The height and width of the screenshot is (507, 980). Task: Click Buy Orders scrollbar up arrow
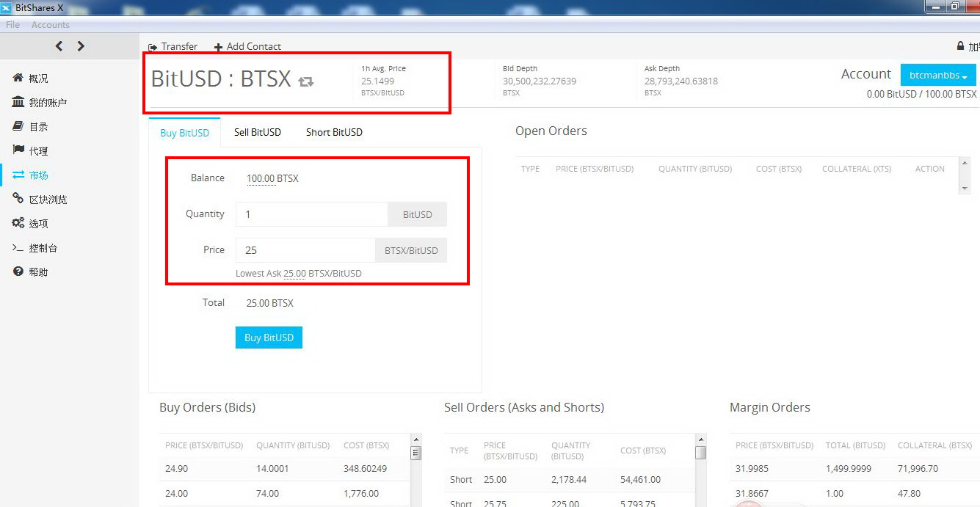click(416, 439)
